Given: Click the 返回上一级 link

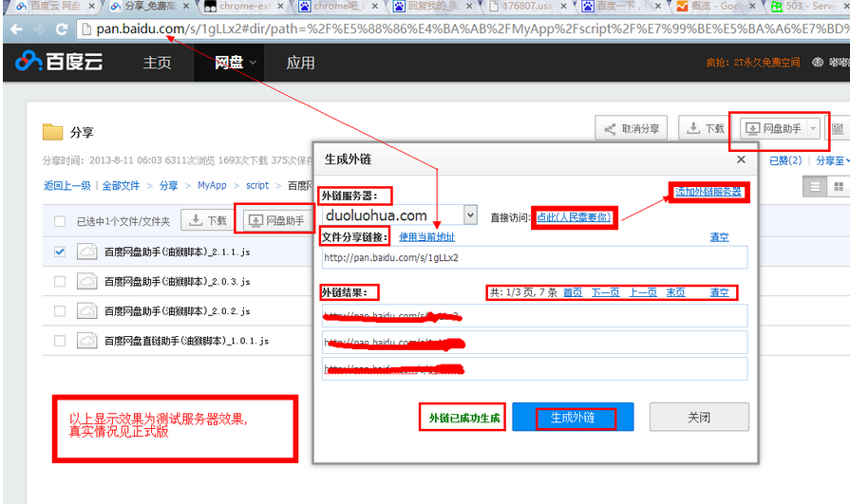Looking at the screenshot, I should coord(67,185).
